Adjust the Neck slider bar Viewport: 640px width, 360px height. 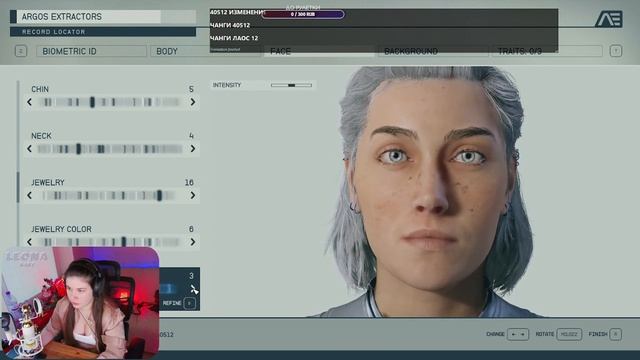(110, 149)
